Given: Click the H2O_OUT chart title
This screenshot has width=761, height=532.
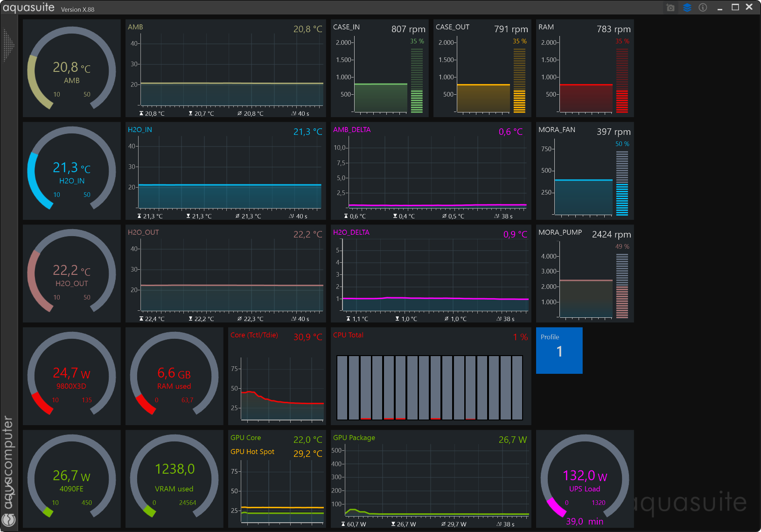Looking at the screenshot, I should 143,232.
